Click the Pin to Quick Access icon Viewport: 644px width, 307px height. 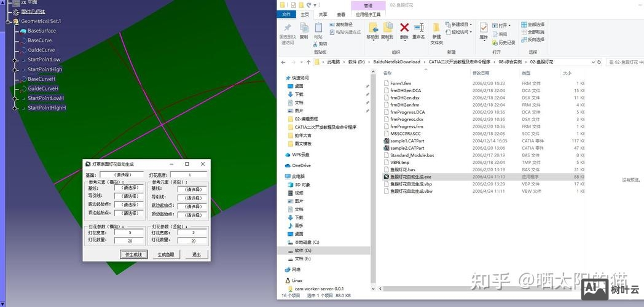(x=287, y=28)
